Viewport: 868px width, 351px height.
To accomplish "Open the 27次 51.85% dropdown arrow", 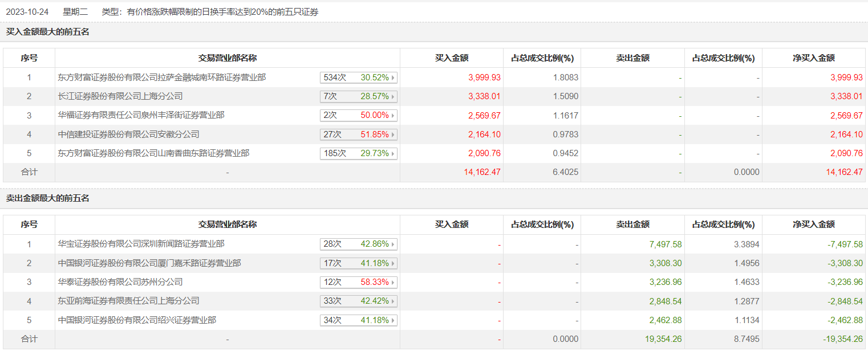I will coord(392,134).
